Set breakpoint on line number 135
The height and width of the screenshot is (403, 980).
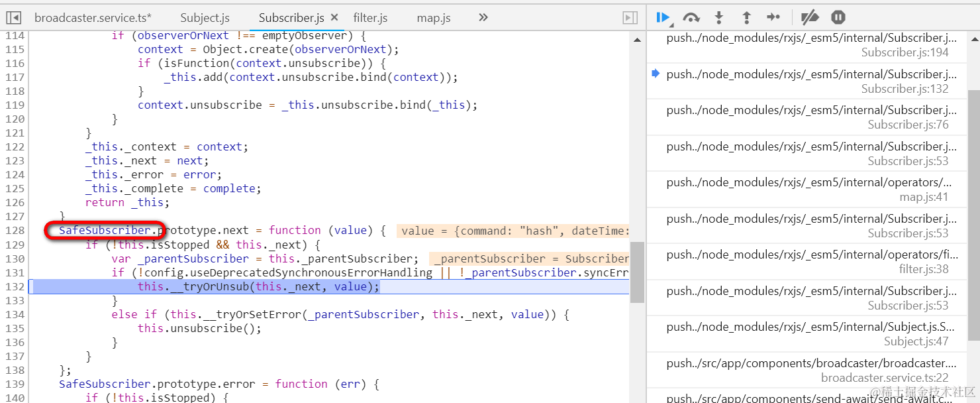click(15, 328)
